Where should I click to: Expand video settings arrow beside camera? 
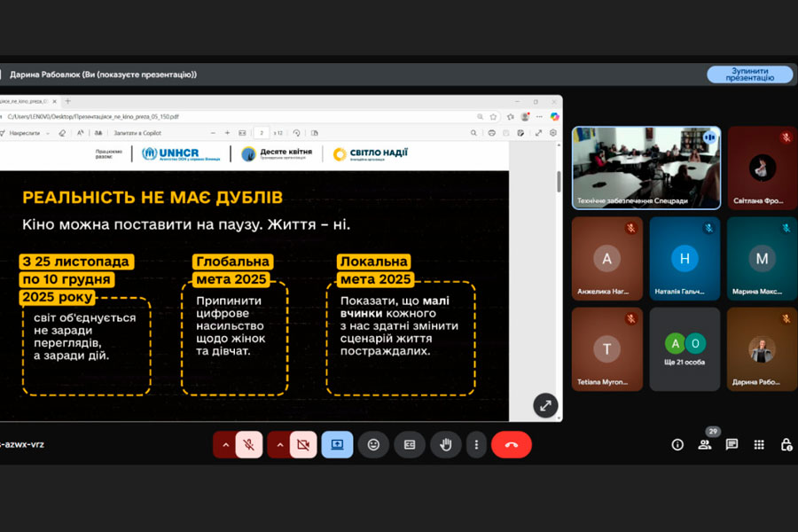tap(278, 444)
